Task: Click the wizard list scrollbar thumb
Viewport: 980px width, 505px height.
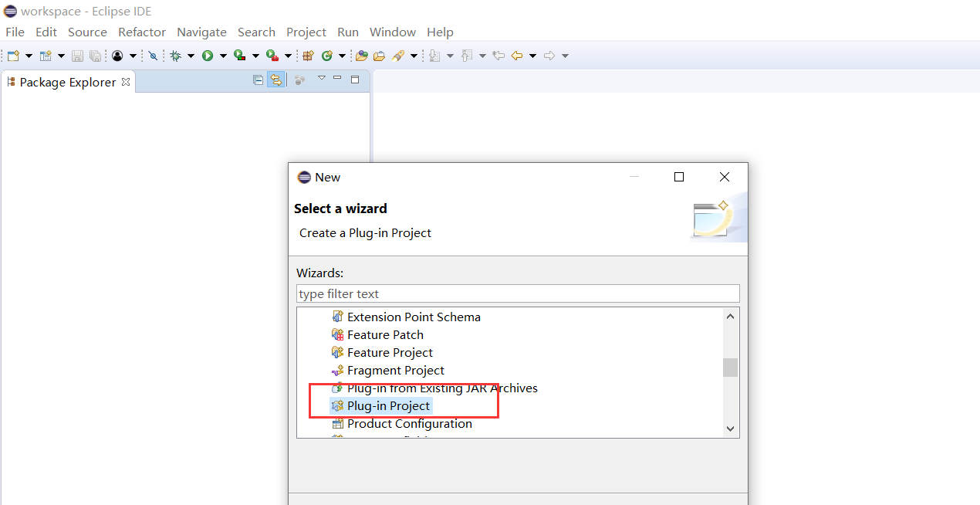Action: 730,367
